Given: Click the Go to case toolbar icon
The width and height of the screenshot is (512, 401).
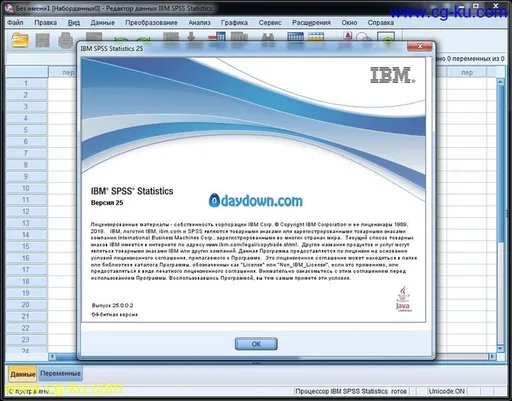Looking at the screenshot, I should click(x=171, y=37).
